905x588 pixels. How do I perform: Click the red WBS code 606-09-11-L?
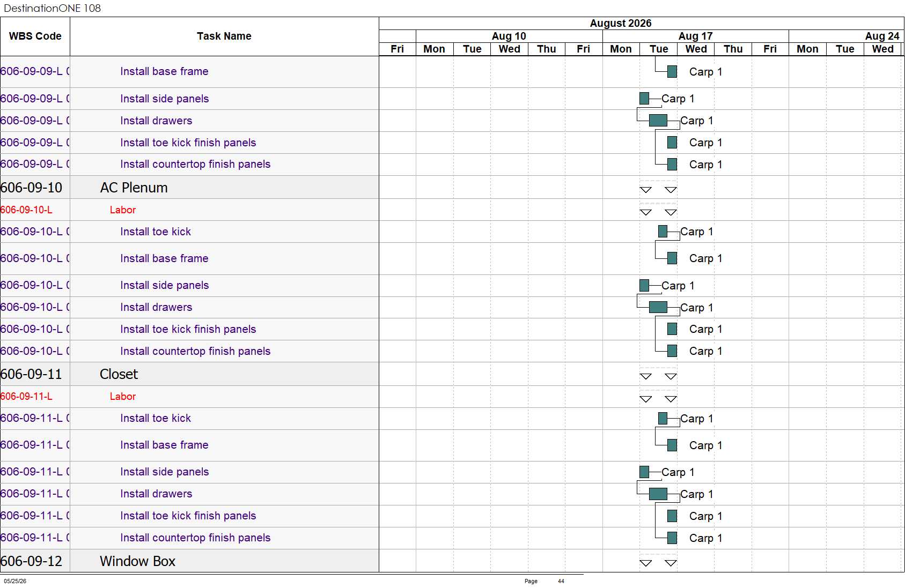pyautogui.click(x=26, y=397)
